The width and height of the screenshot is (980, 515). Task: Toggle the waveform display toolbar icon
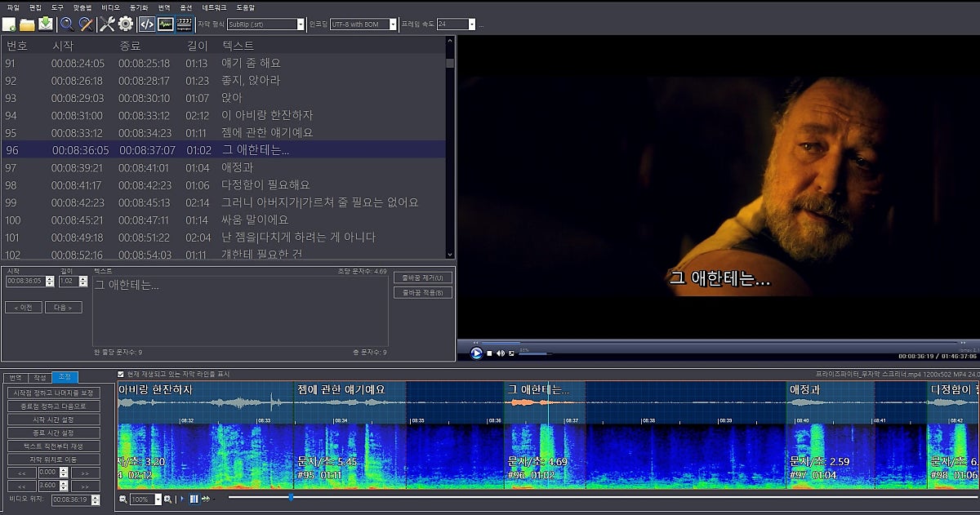(166, 24)
